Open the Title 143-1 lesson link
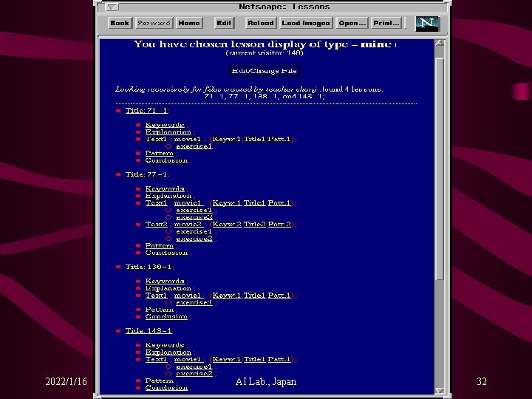The width and height of the screenshot is (532, 399). point(149,331)
